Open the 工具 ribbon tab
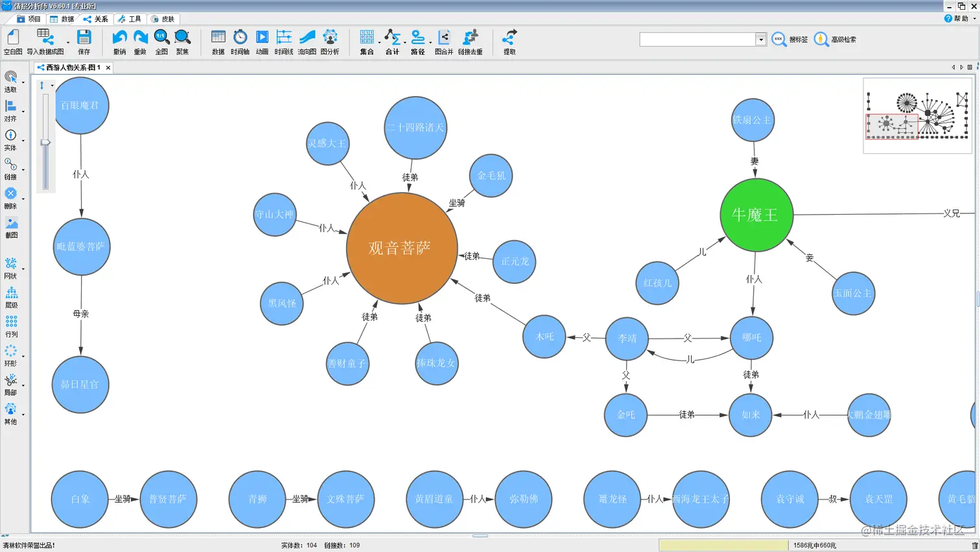Viewport: 980px width, 552px height. (130, 19)
